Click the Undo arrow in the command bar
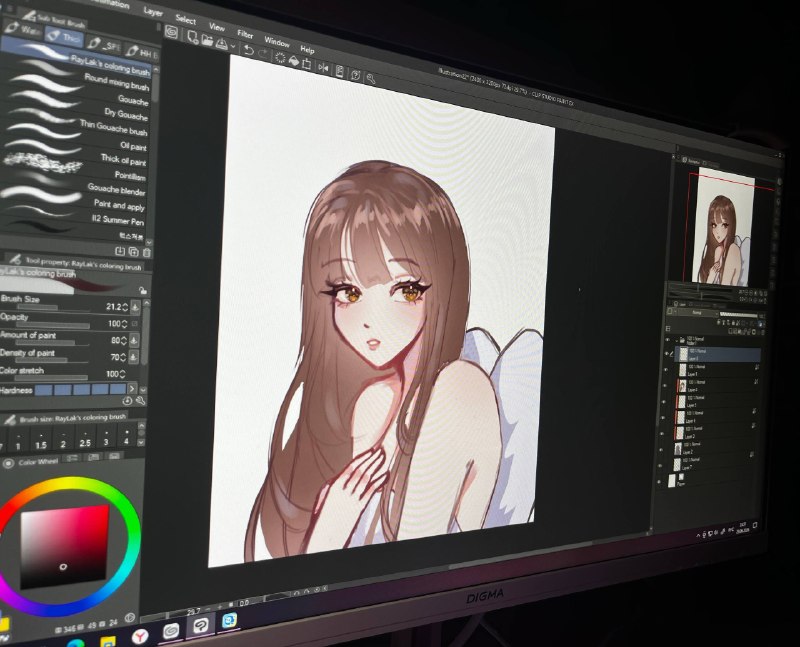 pyautogui.click(x=248, y=50)
